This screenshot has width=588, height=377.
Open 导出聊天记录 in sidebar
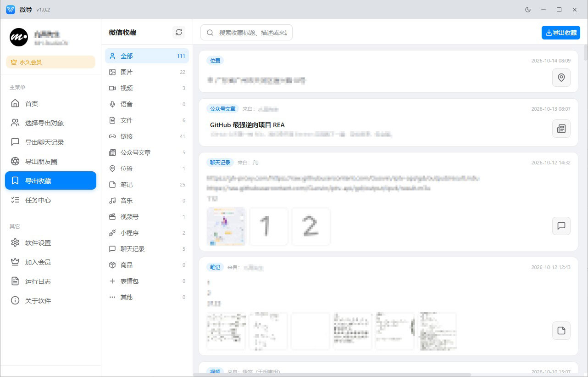coord(50,142)
